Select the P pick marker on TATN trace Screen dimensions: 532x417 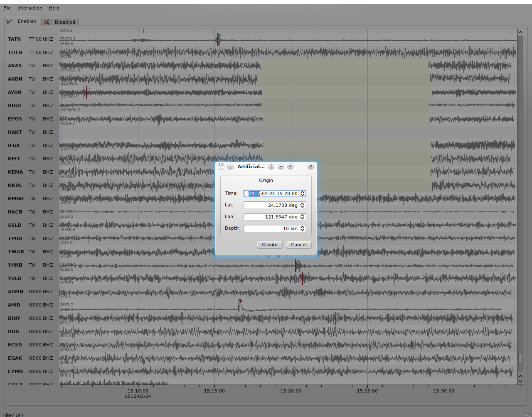click(218, 39)
